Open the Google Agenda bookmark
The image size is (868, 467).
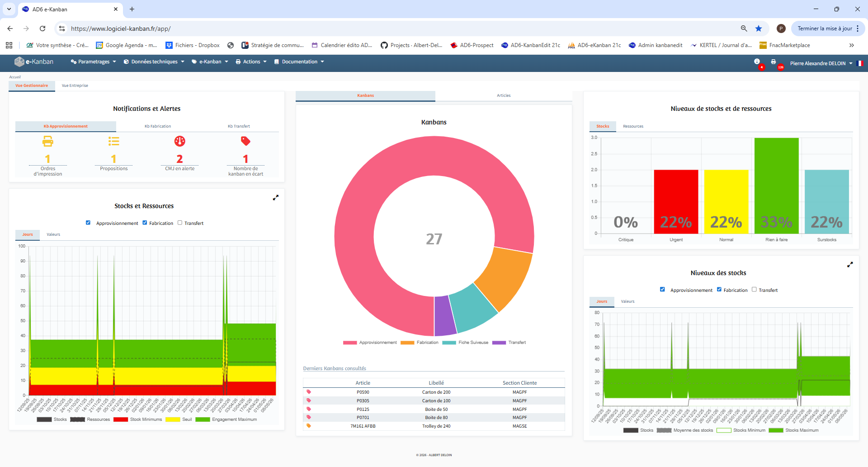[127, 45]
